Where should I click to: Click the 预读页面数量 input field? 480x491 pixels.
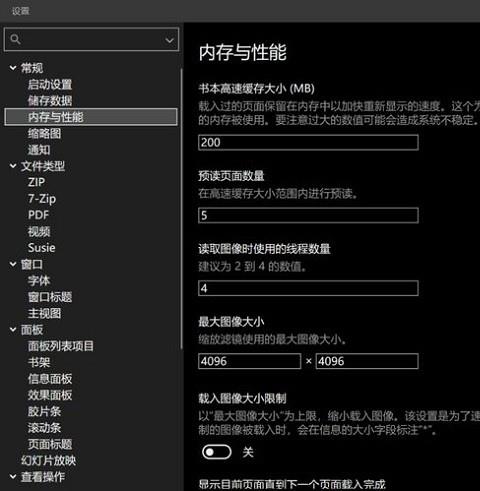pyautogui.click(x=308, y=215)
